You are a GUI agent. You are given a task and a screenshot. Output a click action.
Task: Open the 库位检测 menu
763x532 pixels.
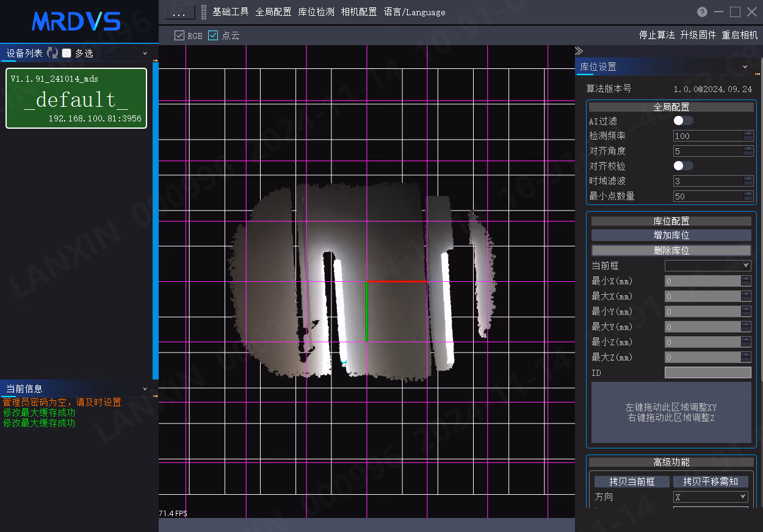(x=316, y=12)
